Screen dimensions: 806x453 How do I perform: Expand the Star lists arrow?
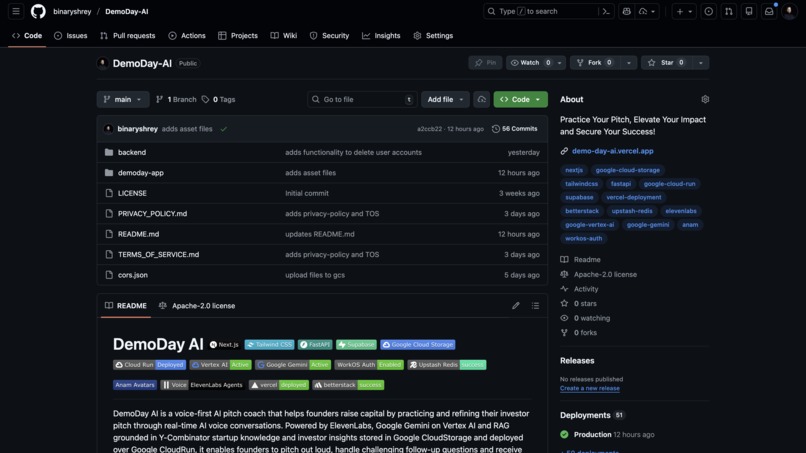[x=700, y=63]
